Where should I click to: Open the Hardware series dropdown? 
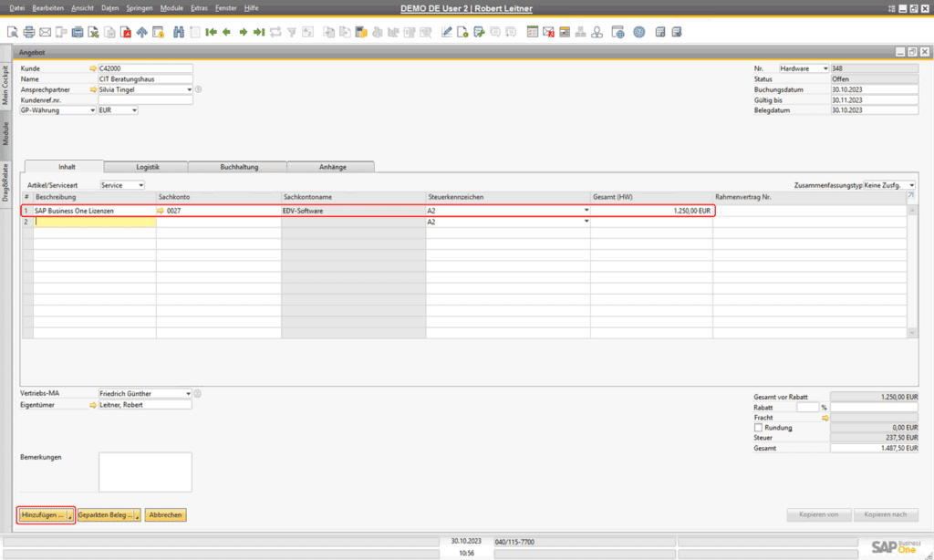[x=825, y=67]
